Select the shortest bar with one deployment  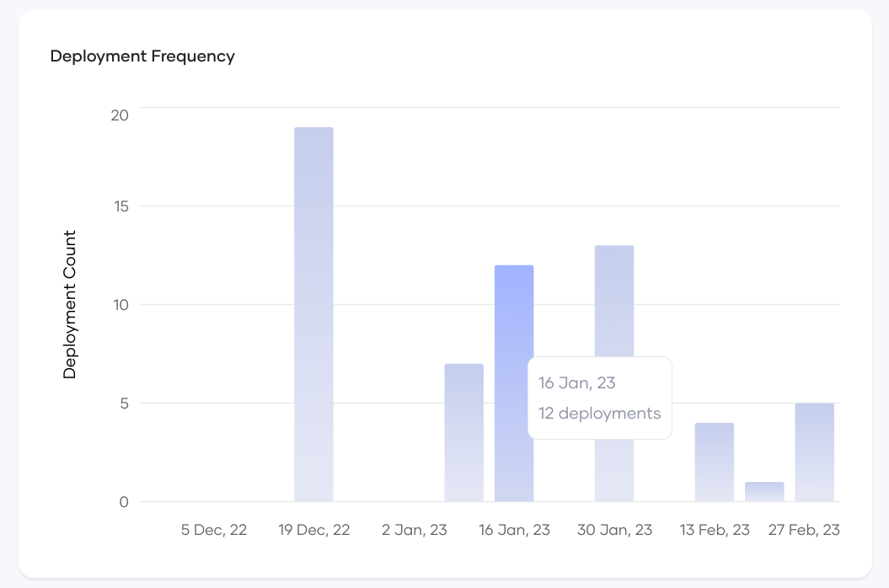pos(764,492)
